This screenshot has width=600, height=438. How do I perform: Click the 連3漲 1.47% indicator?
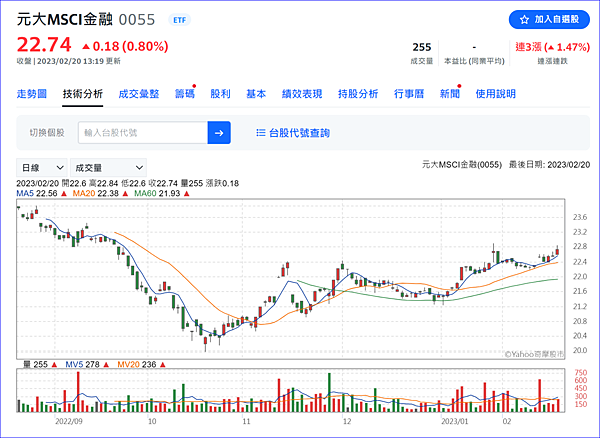[553, 47]
